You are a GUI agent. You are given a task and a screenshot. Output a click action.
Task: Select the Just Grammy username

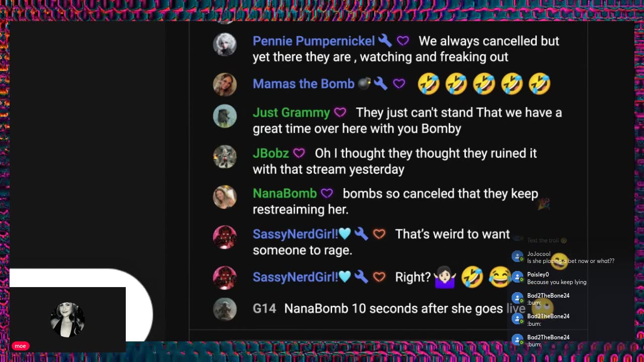[x=291, y=113]
